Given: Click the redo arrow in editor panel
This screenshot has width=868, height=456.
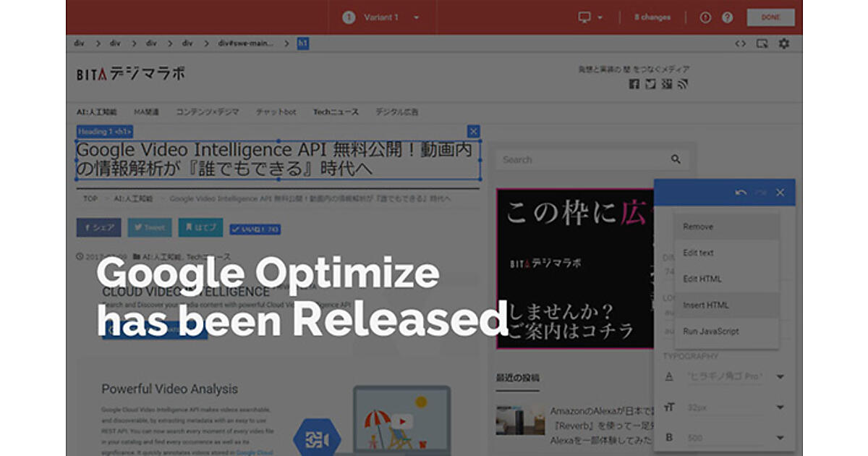Looking at the screenshot, I should [760, 193].
